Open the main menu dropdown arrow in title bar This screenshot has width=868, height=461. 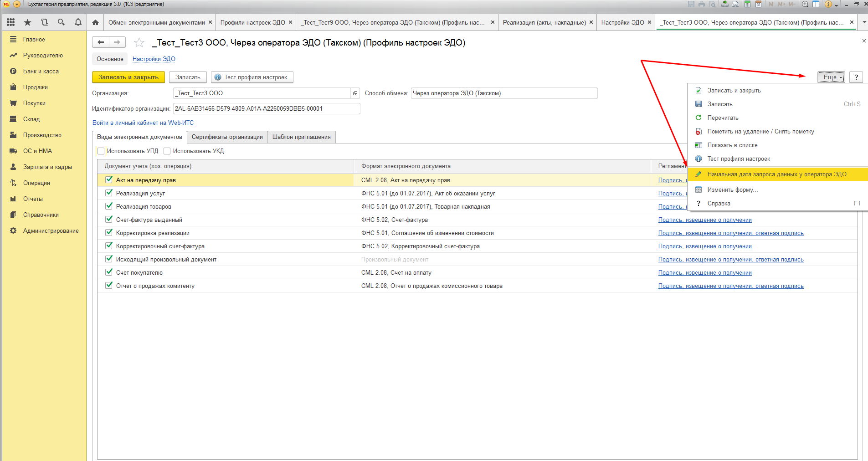[17, 4]
